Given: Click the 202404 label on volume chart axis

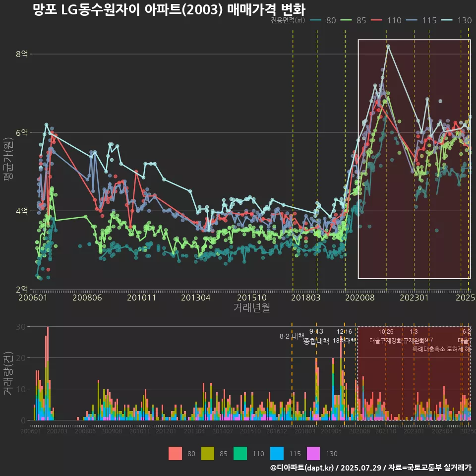Looking at the screenshot, I should pyautogui.click(x=442, y=431).
